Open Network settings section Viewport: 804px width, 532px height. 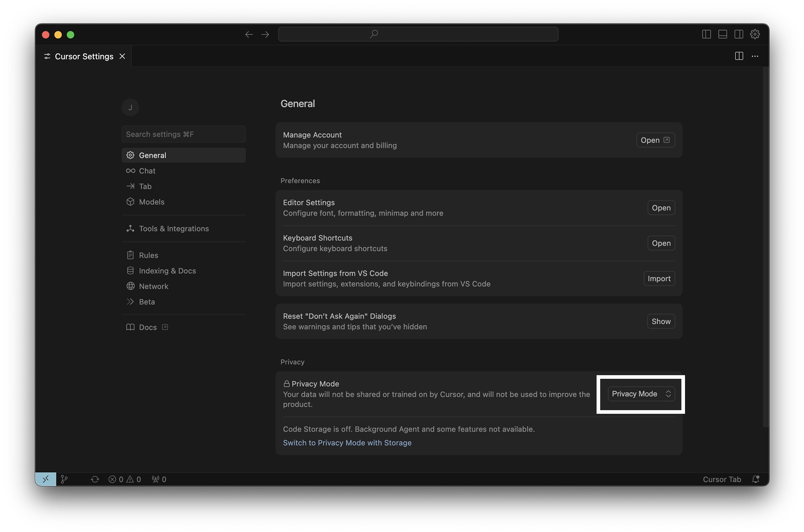(x=184, y=286)
